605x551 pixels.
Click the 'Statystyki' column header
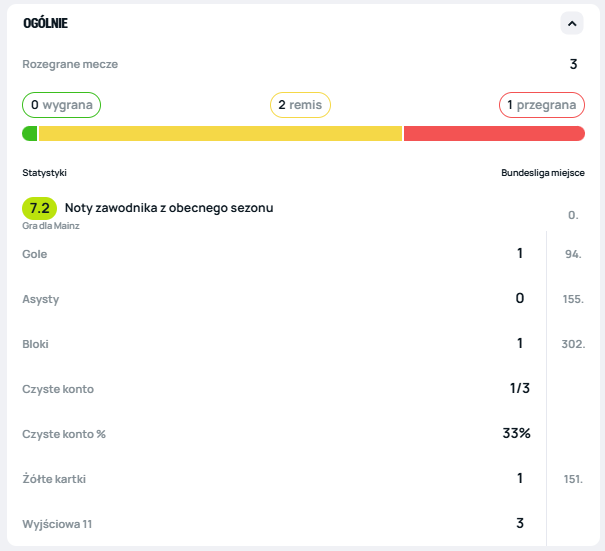coord(45,173)
